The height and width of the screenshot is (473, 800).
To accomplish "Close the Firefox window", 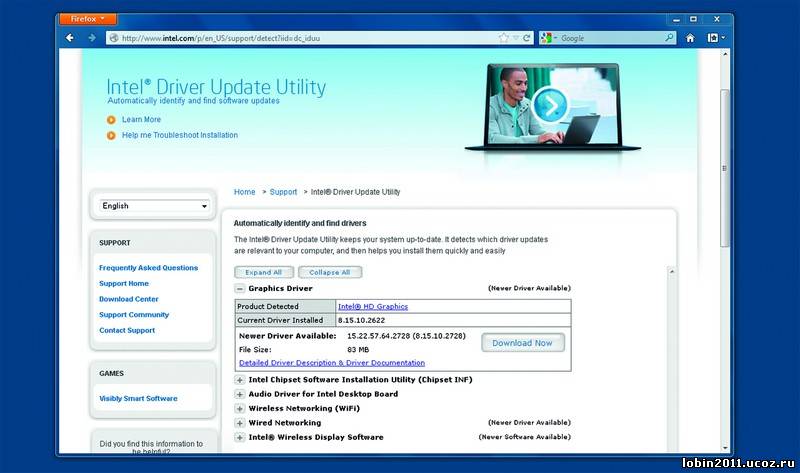I will click(717, 19).
